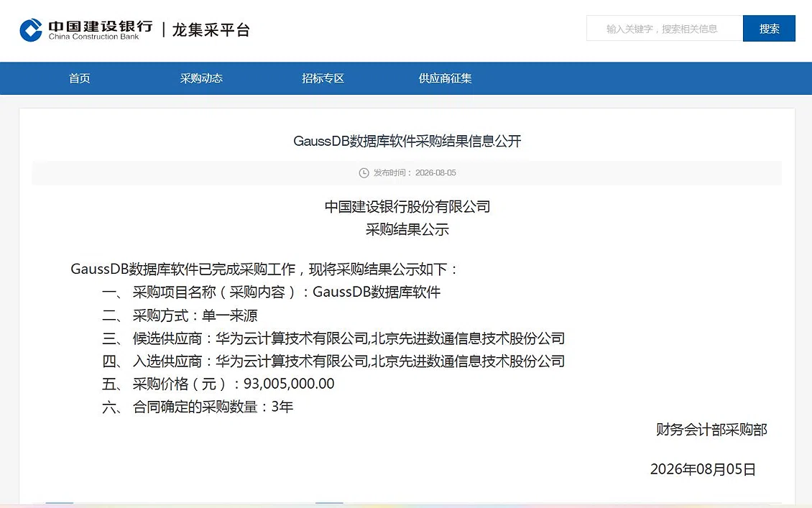Click the subheading 采购结果公示
The height and width of the screenshot is (508, 812).
click(407, 229)
